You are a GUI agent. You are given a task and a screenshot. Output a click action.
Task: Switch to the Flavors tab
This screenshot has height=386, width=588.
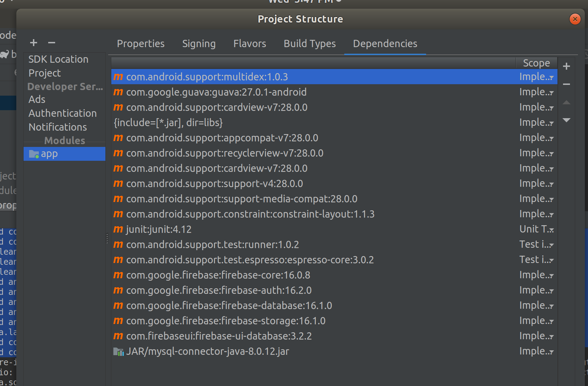point(250,44)
